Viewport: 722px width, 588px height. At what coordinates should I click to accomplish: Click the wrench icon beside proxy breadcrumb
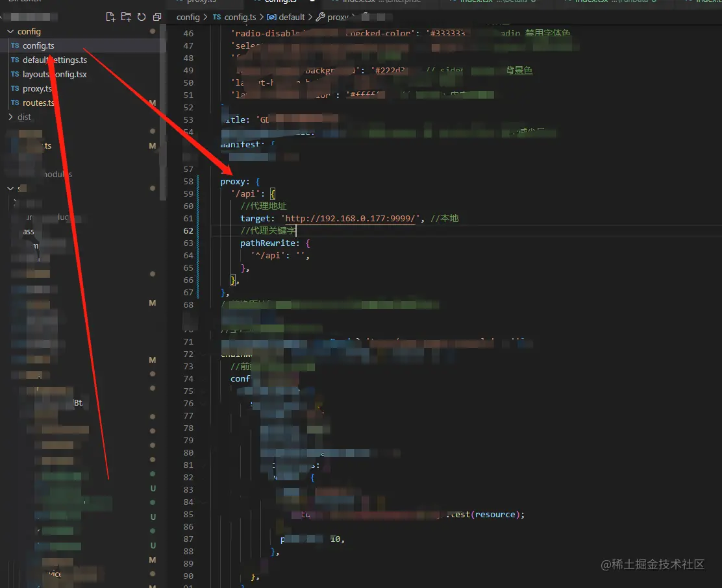320,17
